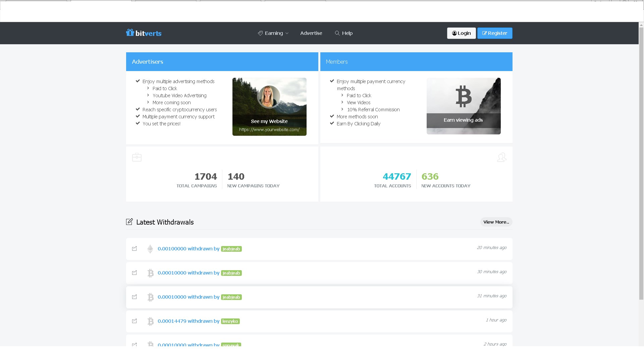
Task: Click the briefcase campaigns icon
Action: coord(137,157)
